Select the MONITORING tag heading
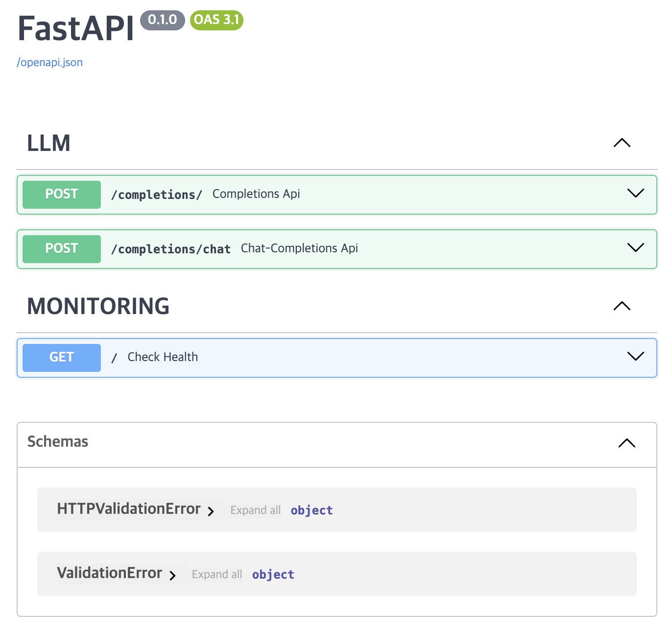 coord(98,306)
